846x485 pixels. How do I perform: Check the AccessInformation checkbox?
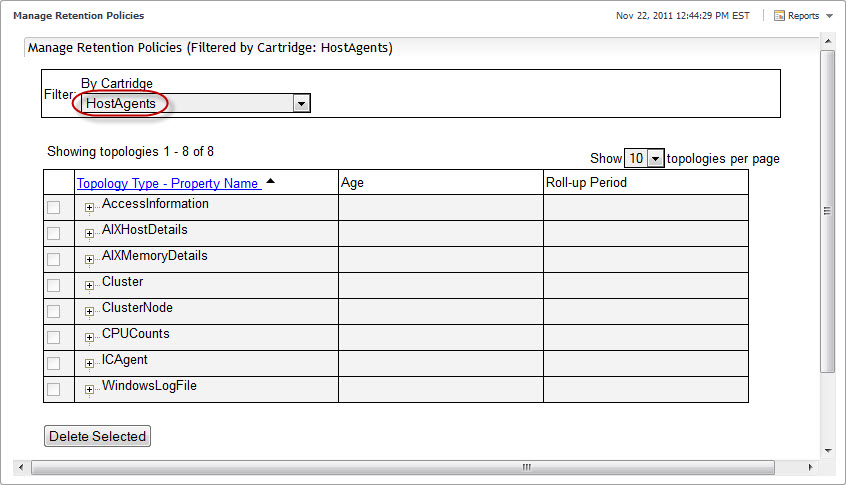(54, 208)
